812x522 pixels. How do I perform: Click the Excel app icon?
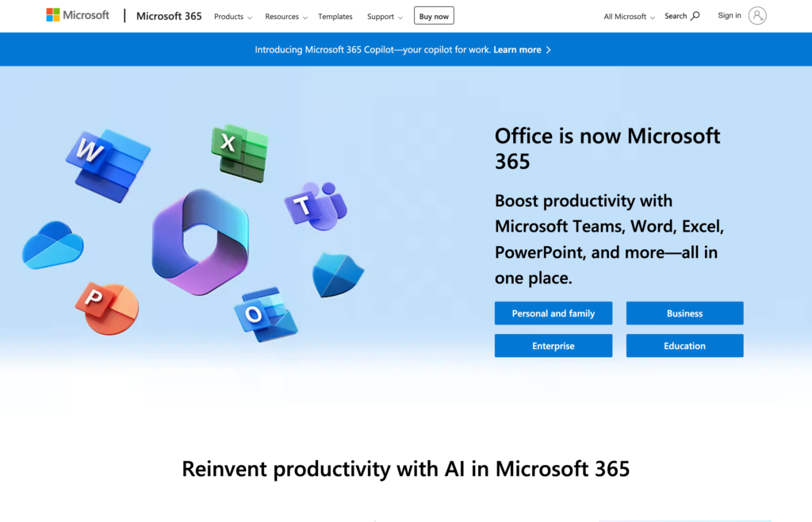[239, 153]
